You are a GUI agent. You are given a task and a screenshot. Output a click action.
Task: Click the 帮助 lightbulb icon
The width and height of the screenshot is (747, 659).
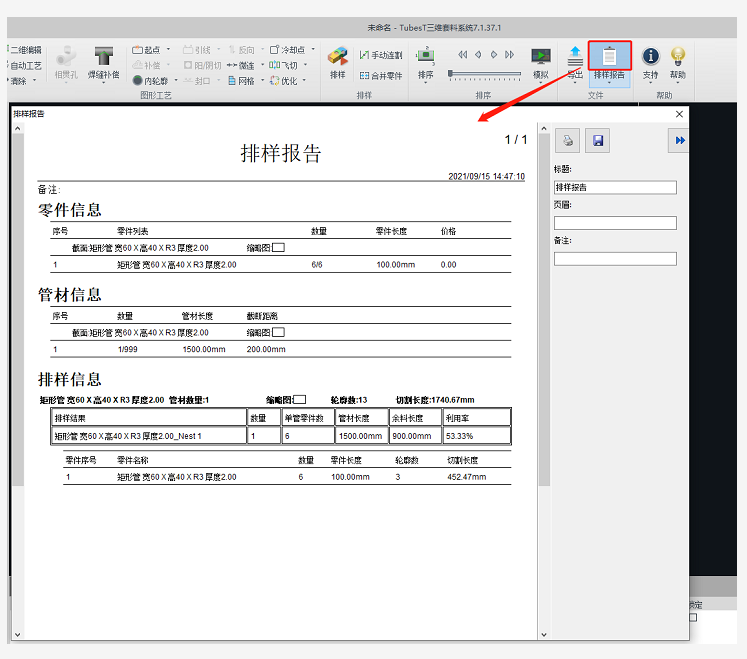click(x=678, y=62)
